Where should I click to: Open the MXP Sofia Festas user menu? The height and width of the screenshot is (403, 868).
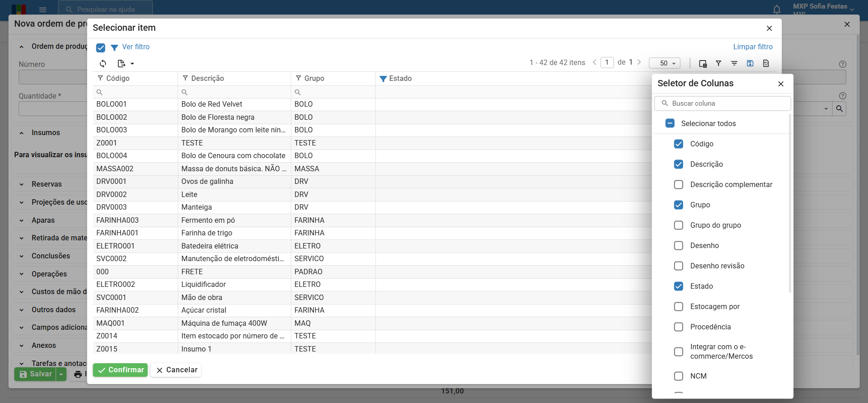pyautogui.click(x=823, y=9)
